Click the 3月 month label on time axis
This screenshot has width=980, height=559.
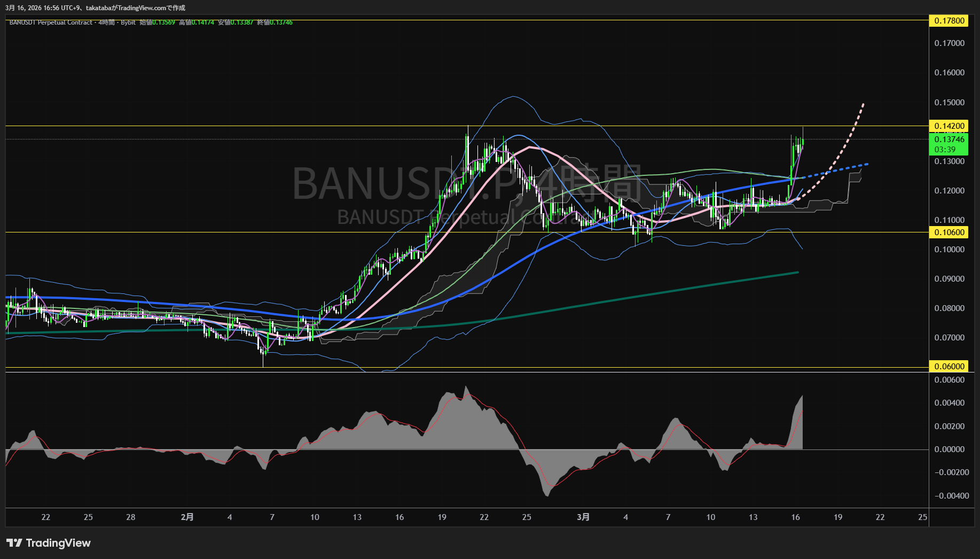[x=583, y=517]
